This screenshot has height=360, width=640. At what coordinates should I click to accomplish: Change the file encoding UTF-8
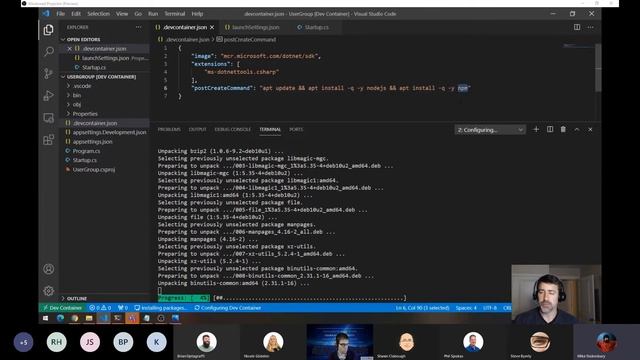point(490,308)
